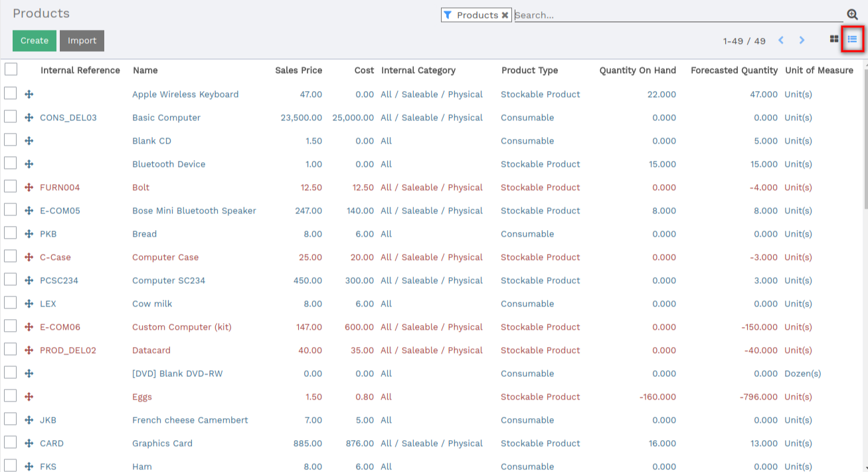
Task: Select the Graphics Card row checkbox
Action: 11,442
